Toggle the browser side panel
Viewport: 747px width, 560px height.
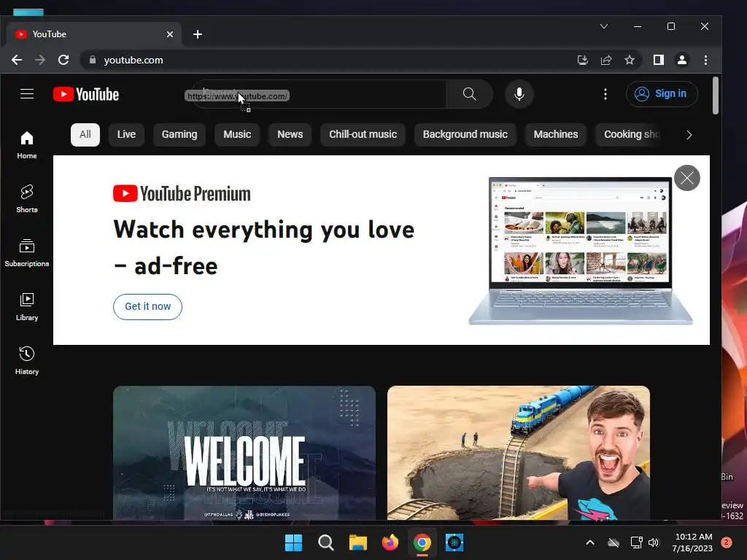click(659, 60)
